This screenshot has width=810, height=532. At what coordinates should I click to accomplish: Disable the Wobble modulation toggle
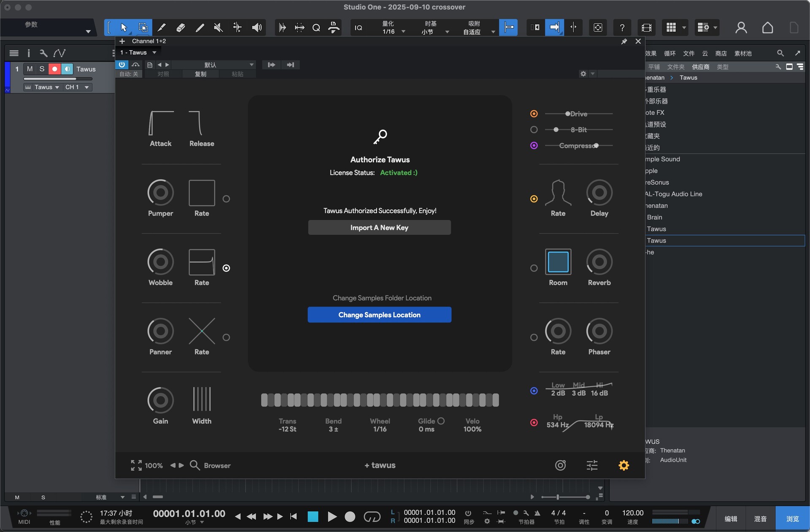(226, 268)
